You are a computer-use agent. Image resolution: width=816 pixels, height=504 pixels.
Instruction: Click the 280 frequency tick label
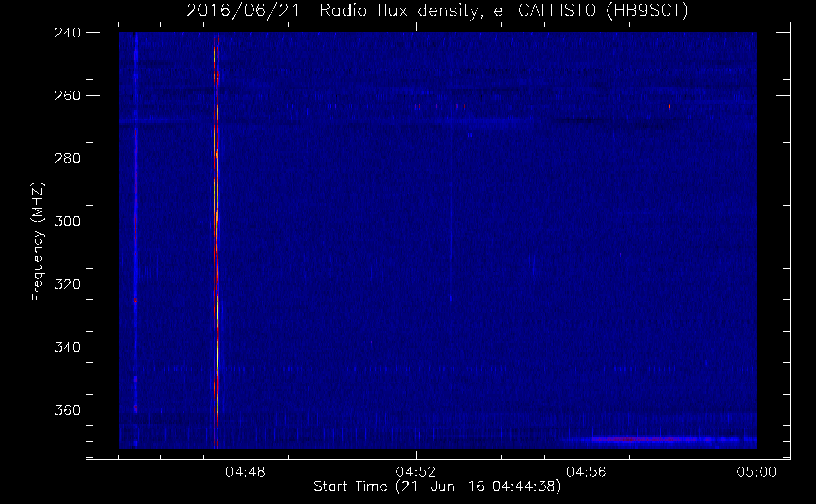[68, 158]
